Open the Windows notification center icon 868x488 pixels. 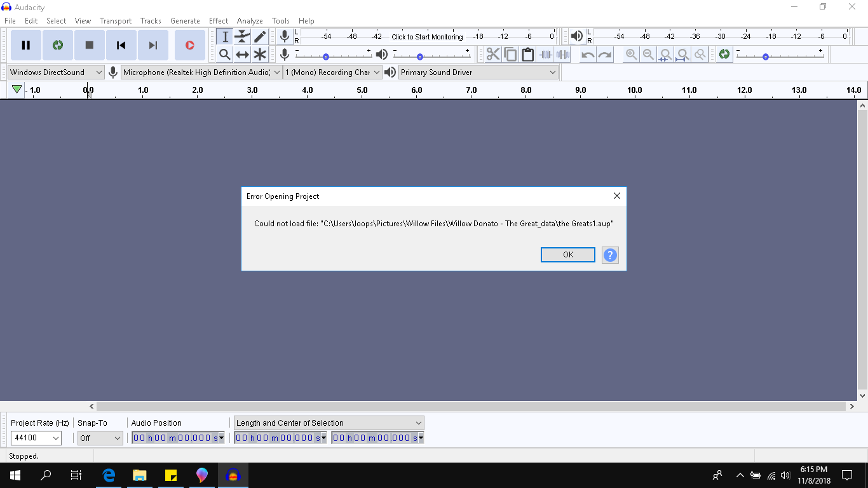coord(847,475)
